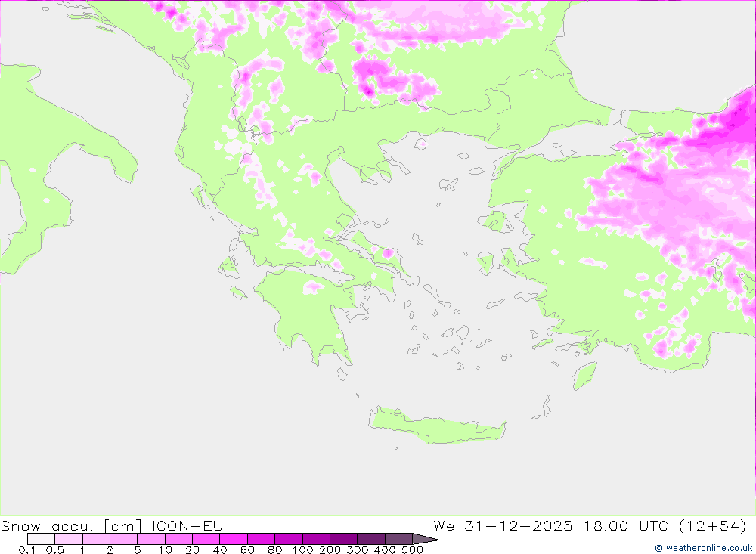Click the '60' legend value
This screenshot has width=756, height=554.
[x=247, y=550]
